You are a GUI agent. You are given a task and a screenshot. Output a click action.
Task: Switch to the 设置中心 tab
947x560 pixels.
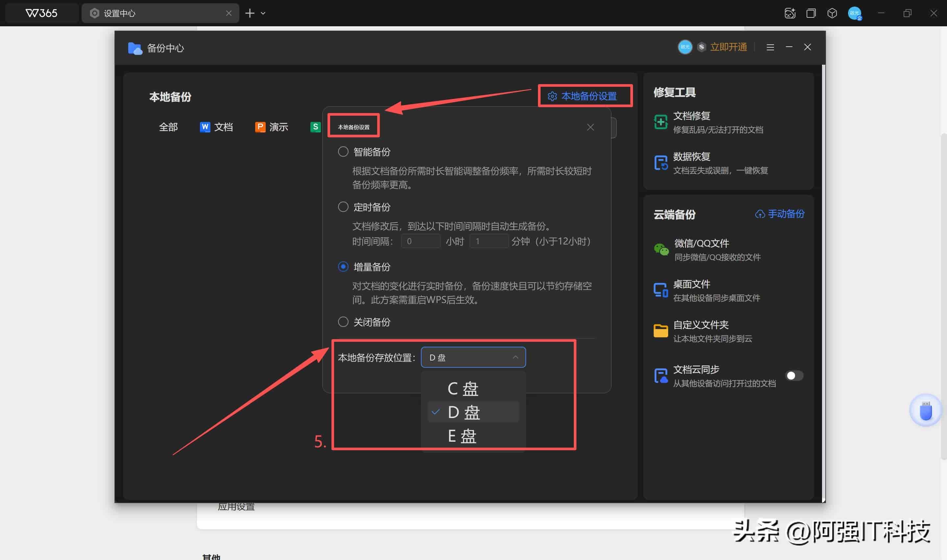(x=160, y=13)
